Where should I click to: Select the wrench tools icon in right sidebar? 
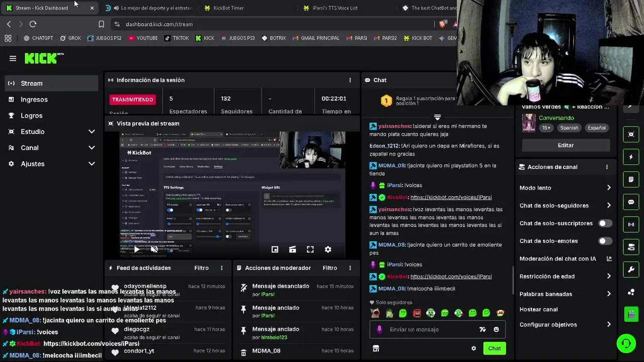point(631,269)
